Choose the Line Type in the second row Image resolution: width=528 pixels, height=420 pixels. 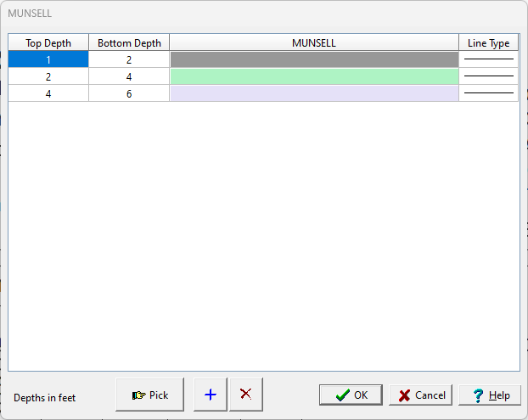pos(488,76)
